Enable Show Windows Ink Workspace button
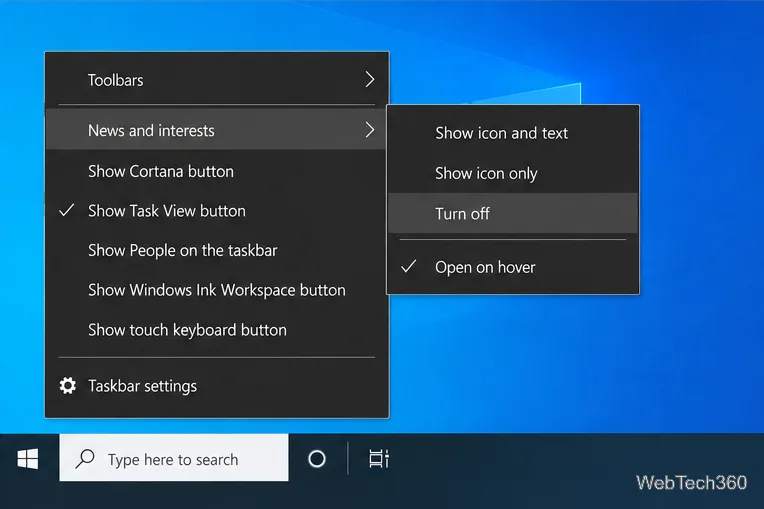Viewport: 764px width, 509px height. point(217,290)
